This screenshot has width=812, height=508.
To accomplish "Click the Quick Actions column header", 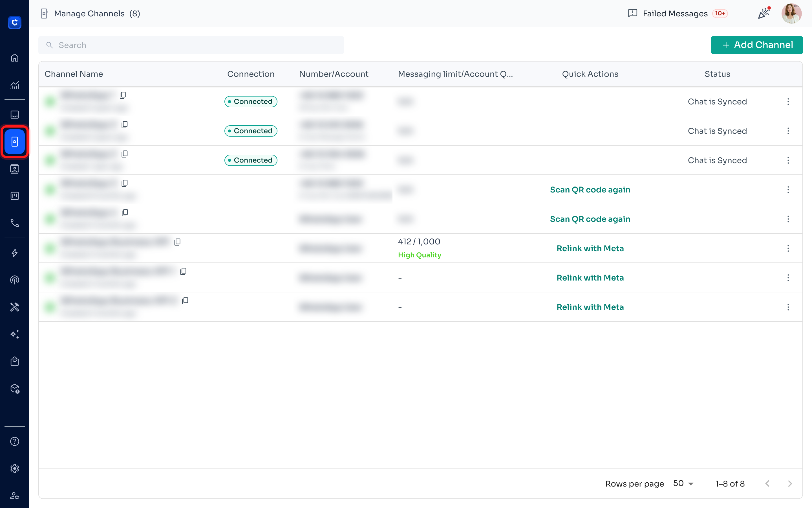I will click(x=590, y=74).
